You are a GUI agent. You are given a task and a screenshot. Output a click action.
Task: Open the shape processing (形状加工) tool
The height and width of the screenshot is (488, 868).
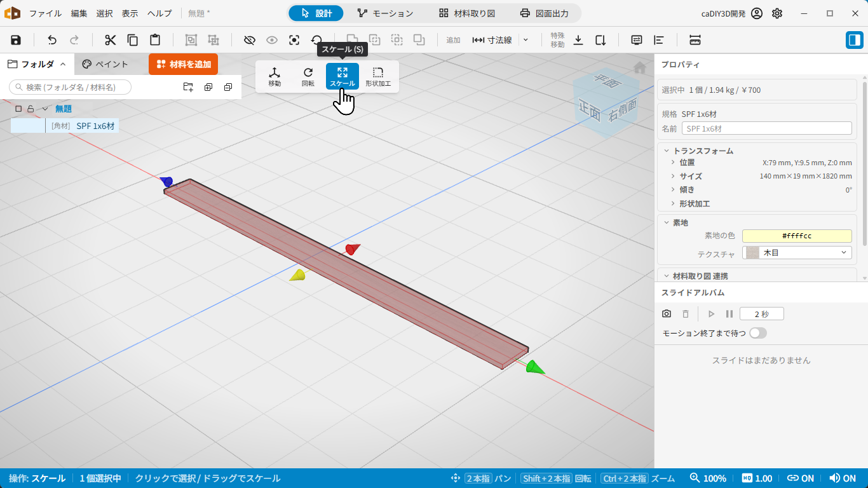coord(378,76)
